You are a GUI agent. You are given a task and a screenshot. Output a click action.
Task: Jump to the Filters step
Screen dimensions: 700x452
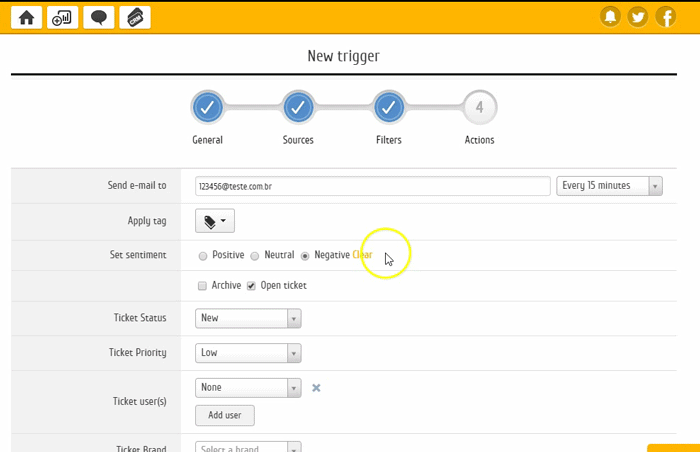click(389, 107)
